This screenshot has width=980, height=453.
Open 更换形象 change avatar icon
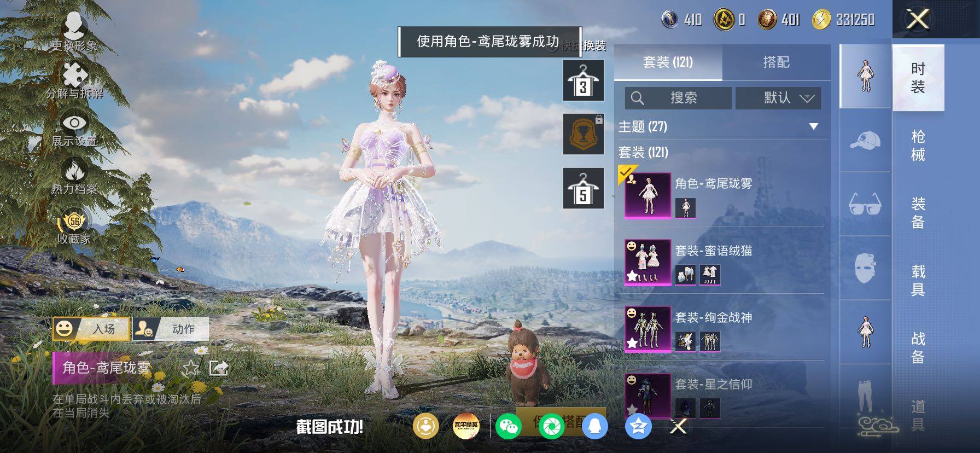tap(74, 32)
